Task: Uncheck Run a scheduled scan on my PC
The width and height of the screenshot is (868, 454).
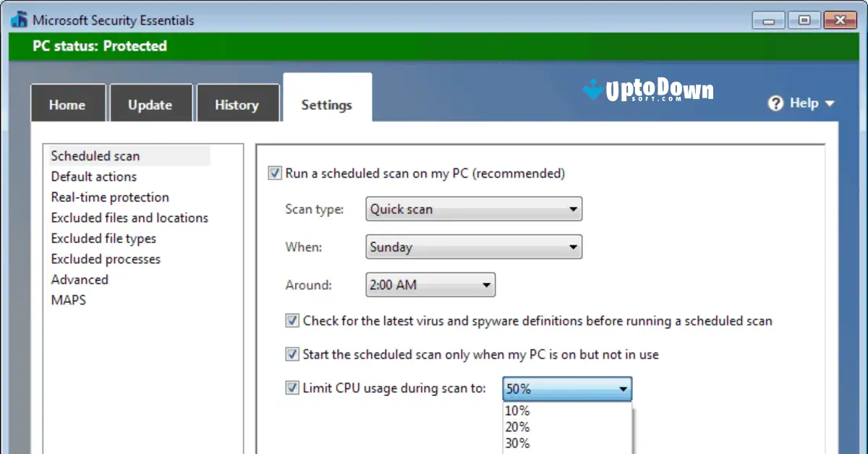Action: click(274, 173)
